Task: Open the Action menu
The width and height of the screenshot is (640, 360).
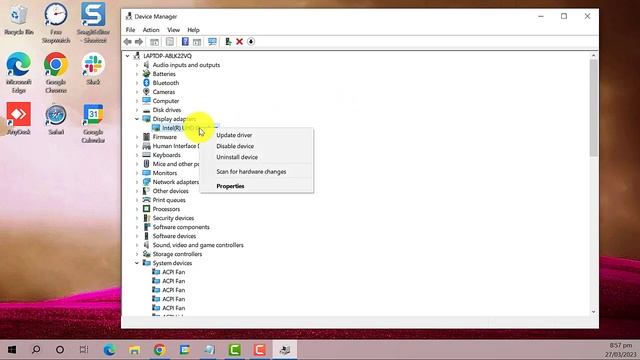Action: 151,30
